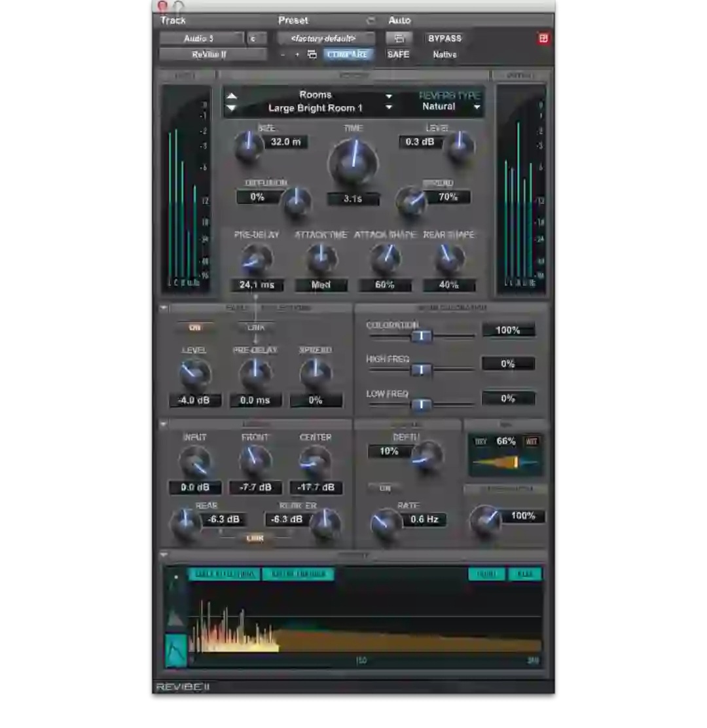Select the FRONT display tab
This screenshot has width=707, height=728.
(486, 573)
